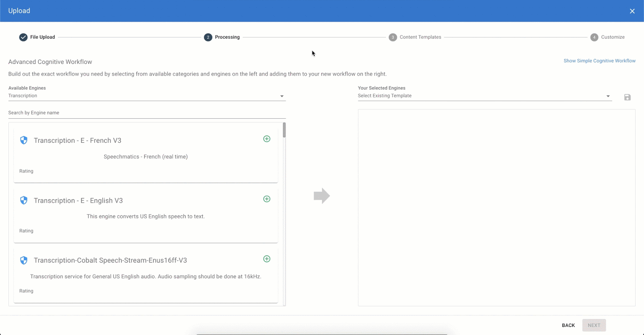Open the Select Existing Template dropdown
Viewport: 644px width, 335px height.
tap(485, 96)
